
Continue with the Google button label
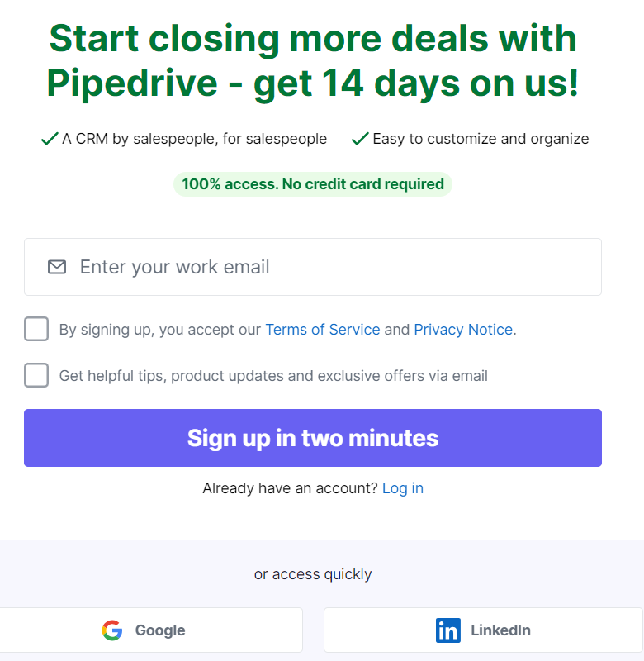click(x=160, y=630)
